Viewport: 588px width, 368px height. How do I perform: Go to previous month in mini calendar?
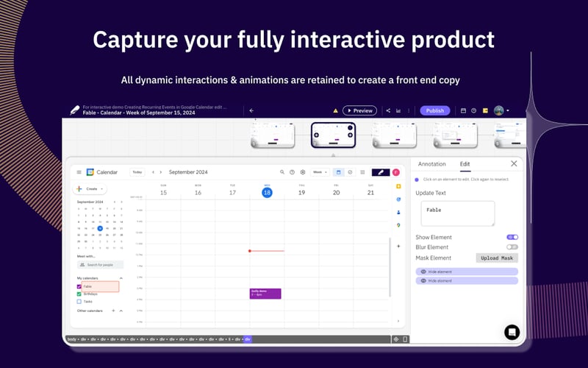tap(115, 202)
